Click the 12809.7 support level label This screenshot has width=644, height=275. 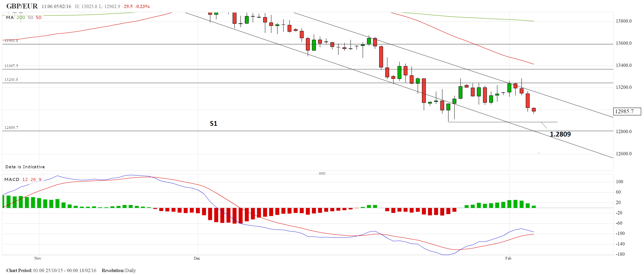(x=11, y=128)
